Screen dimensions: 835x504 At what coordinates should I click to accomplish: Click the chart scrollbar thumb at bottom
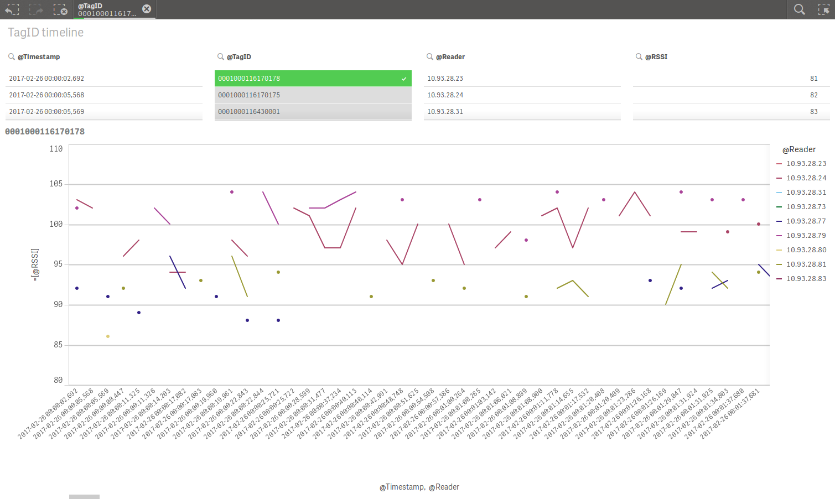pyautogui.click(x=84, y=497)
